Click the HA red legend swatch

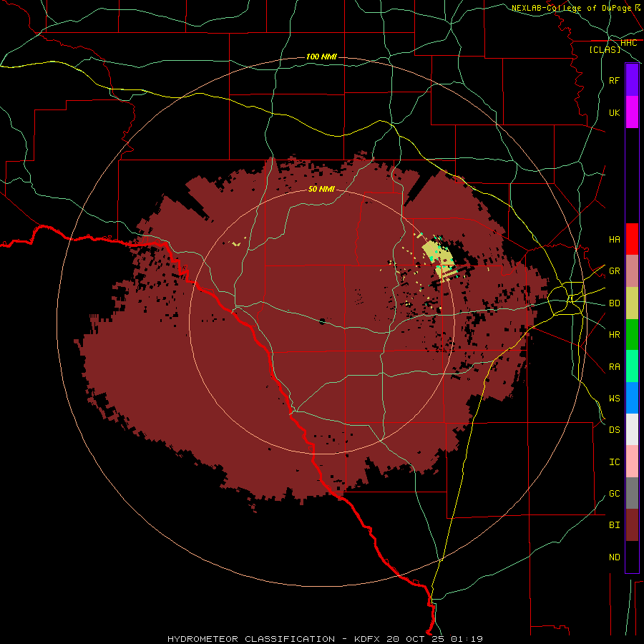pos(632,239)
